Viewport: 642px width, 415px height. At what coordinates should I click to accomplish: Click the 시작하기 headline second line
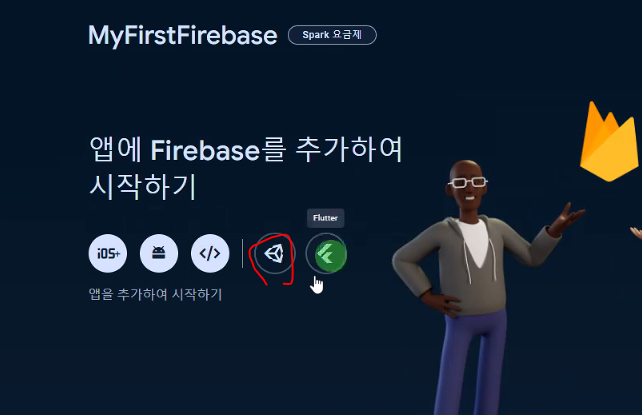[x=143, y=186]
